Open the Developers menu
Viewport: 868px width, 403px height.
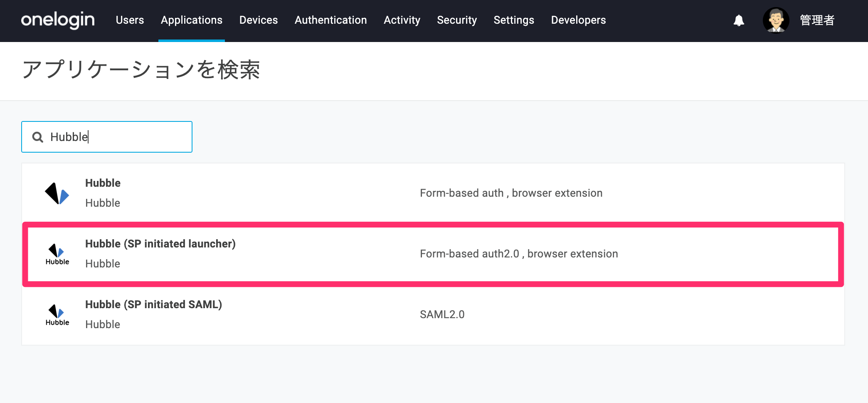point(579,20)
